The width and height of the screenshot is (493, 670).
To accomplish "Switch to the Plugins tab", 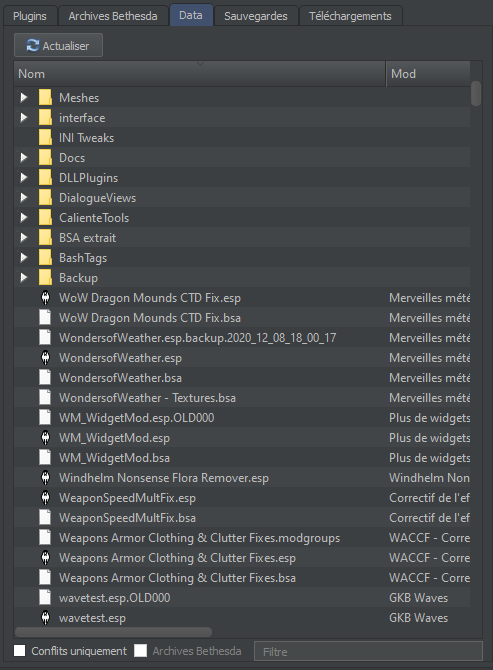I will click(x=30, y=16).
